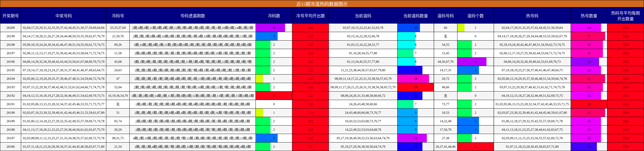This screenshot has height=151, width=644.
Task: Select warm numbers cell 01,16,28,34,55,77,80
Action: point(363,53)
